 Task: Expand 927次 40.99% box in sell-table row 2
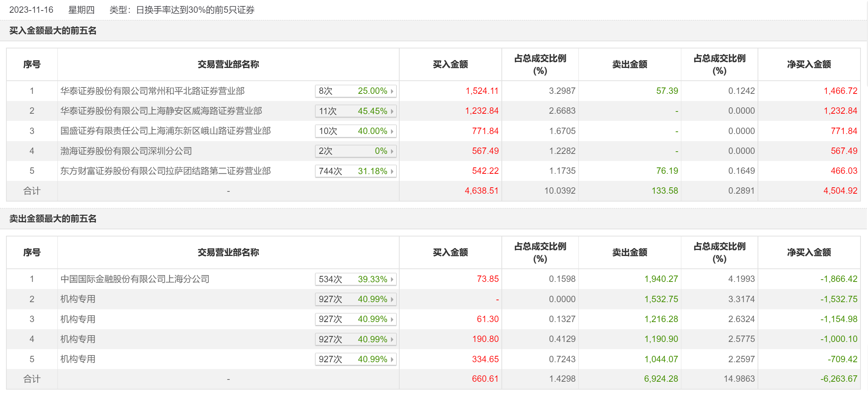point(355,300)
